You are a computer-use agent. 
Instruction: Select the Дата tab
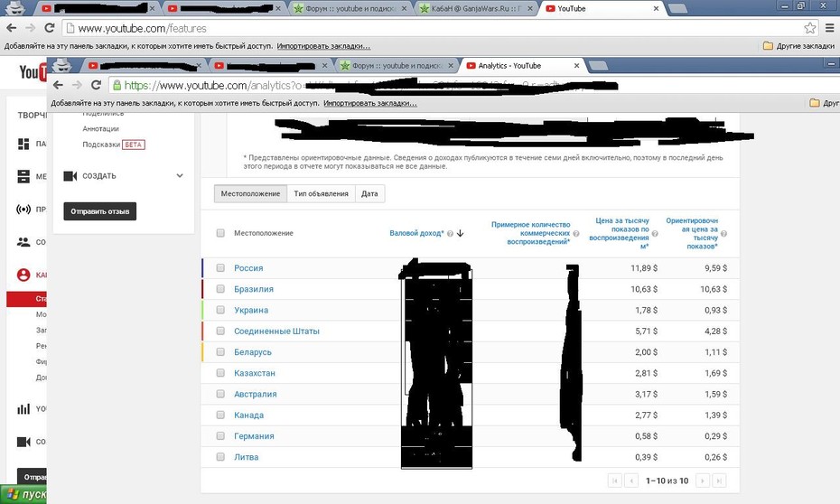pyautogui.click(x=369, y=194)
